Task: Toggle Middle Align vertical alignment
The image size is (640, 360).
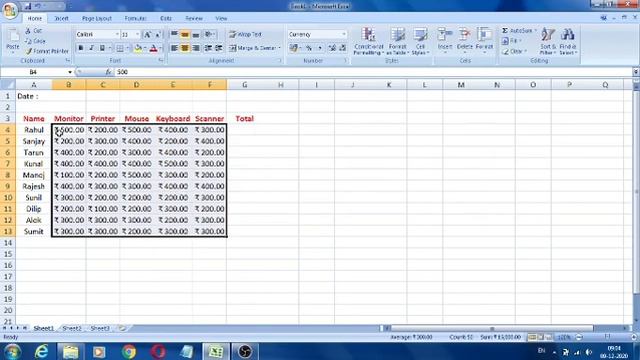Action: [185, 35]
